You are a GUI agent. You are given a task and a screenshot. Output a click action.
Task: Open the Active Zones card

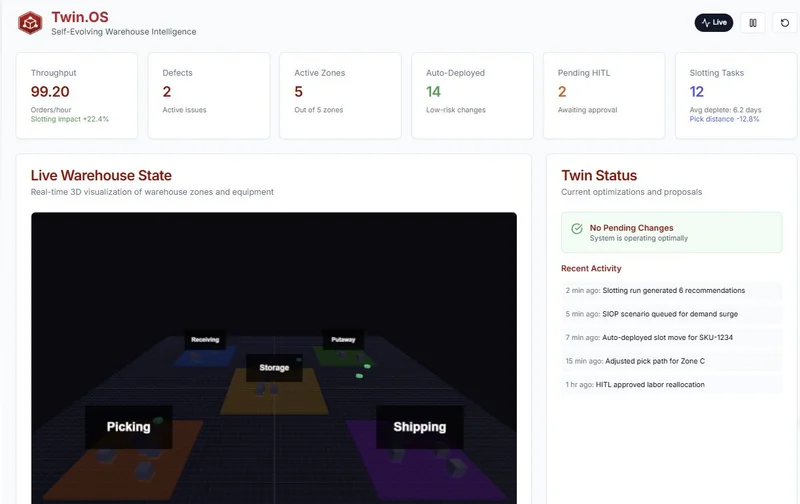pos(340,95)
